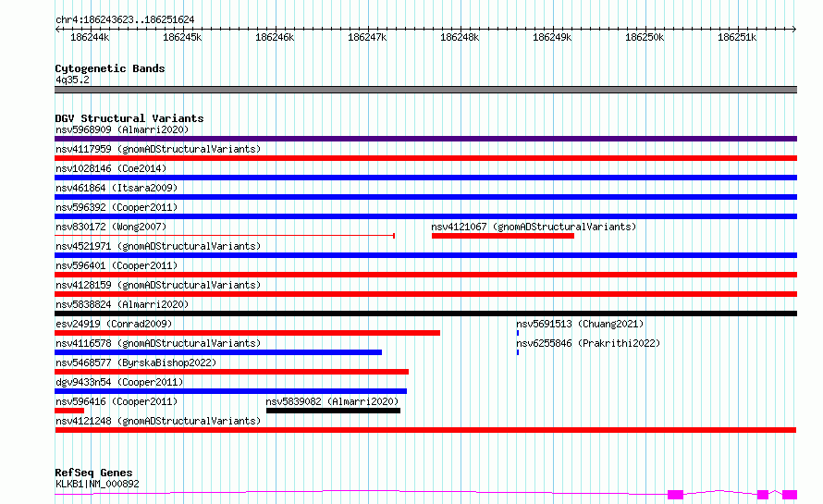Click the 4q35.2 cytogenetic band label
The width and height of the screenshot is (823, 504).
[x=72, y=80]
